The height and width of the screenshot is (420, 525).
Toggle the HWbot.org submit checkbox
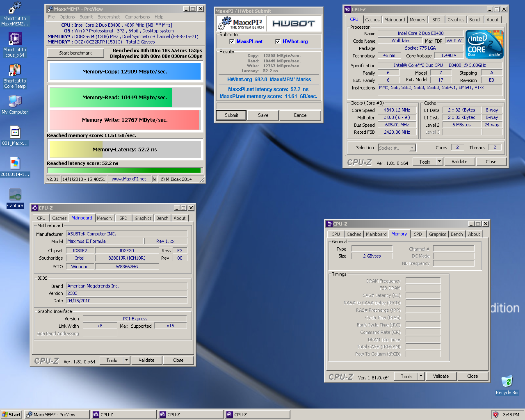pyautogui.click(x=278, y=41)
